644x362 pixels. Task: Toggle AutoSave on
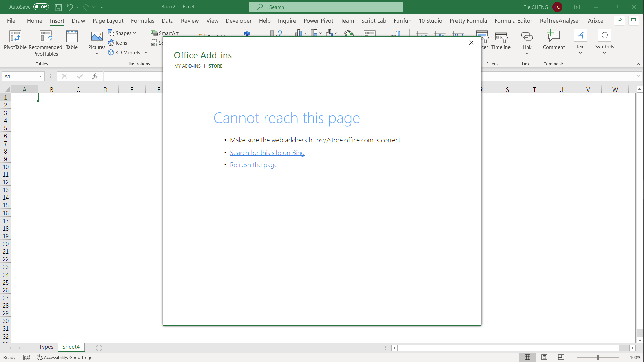tap(40, 7)
